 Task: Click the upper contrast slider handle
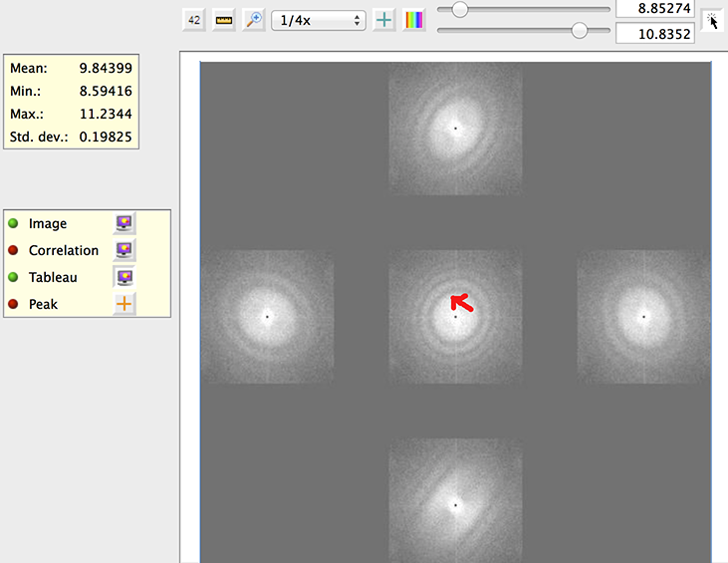point(460,9)
